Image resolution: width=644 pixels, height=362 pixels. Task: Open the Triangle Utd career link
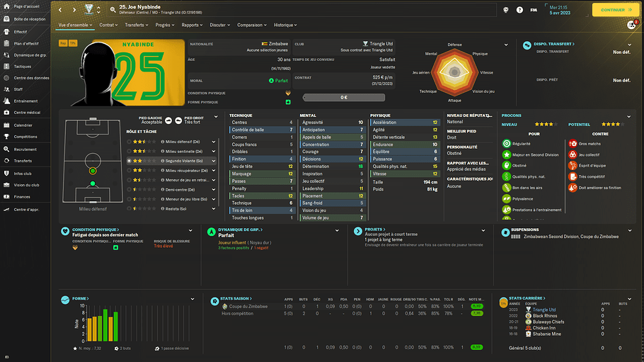[x=544, y=310]
